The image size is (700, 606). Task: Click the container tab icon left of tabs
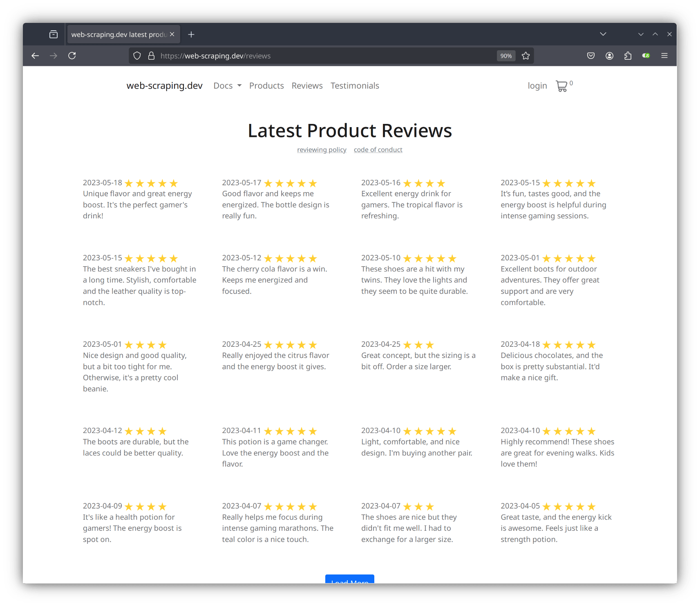53,34
